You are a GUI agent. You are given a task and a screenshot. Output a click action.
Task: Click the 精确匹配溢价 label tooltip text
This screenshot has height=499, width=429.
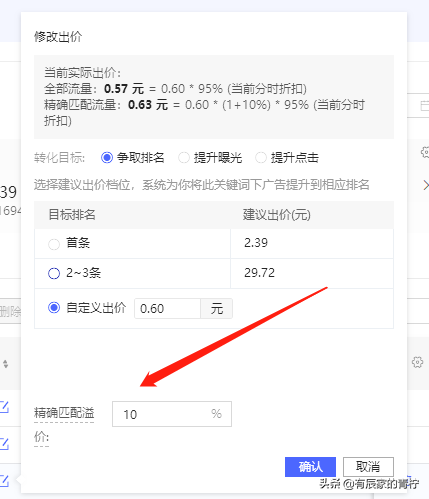tap(64, 425)
